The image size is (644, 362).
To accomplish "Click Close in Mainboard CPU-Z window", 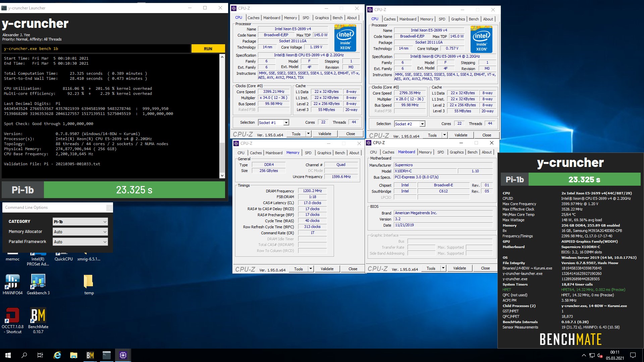I will [x=485, y=268].
